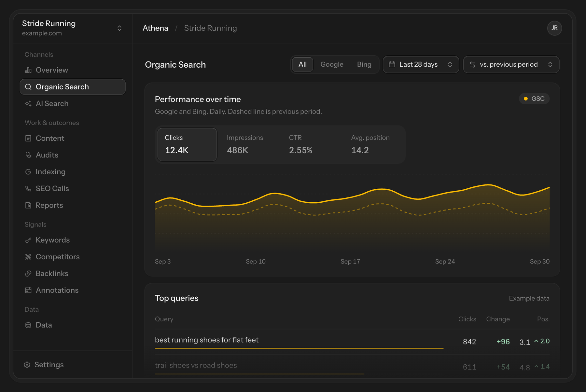Click the AI Search sparkle icon

[28, 103]
